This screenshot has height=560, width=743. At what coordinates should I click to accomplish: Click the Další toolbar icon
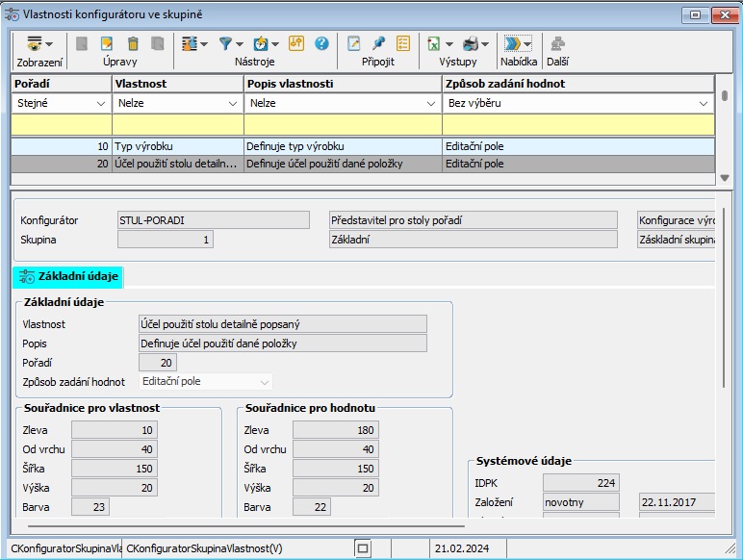tap(557, 43)
